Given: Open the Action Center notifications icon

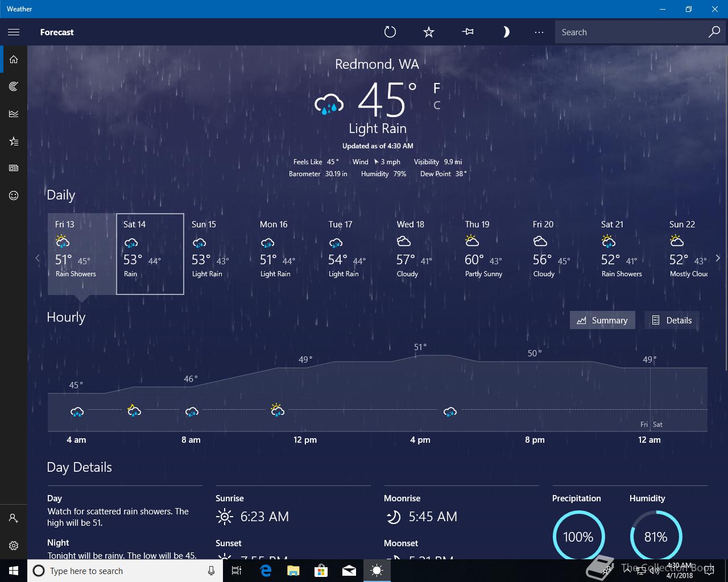Looking at the screenshot, I should tap(709, 571).
